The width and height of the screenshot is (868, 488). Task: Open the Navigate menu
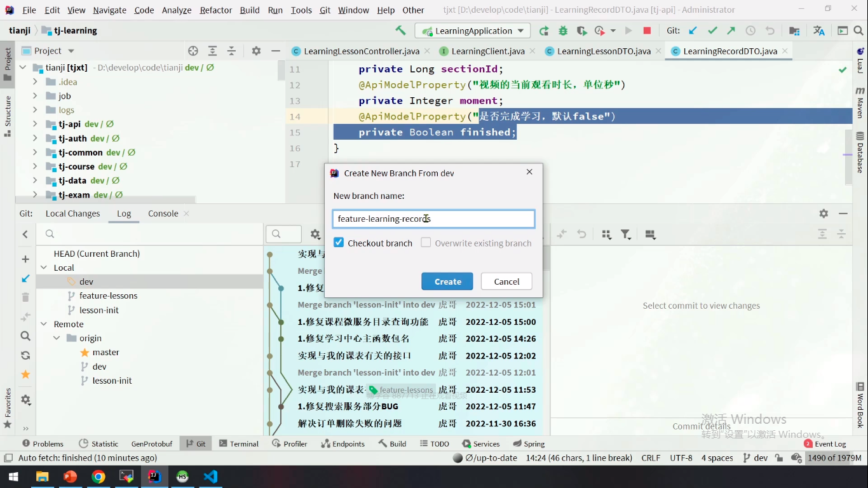click(109, 10)
